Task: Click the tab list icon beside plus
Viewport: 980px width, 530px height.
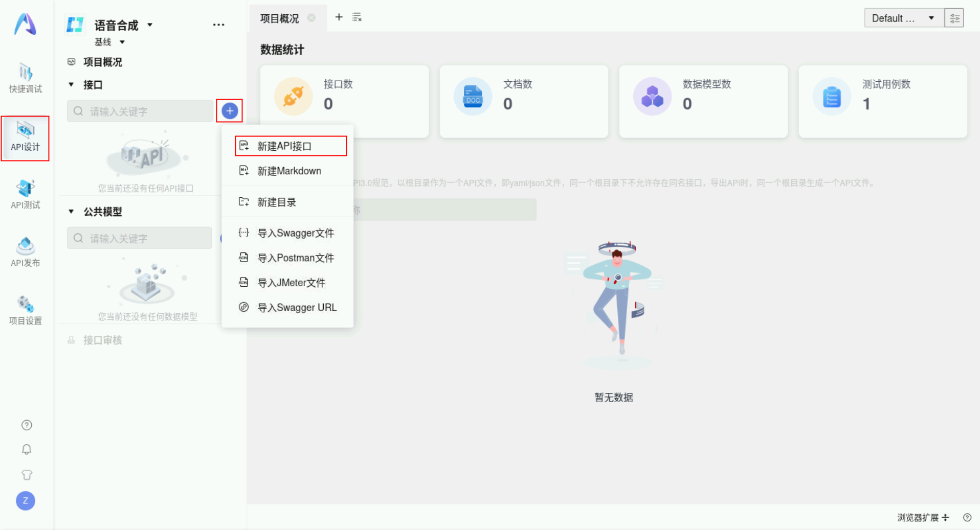Action: click(357, 17)
